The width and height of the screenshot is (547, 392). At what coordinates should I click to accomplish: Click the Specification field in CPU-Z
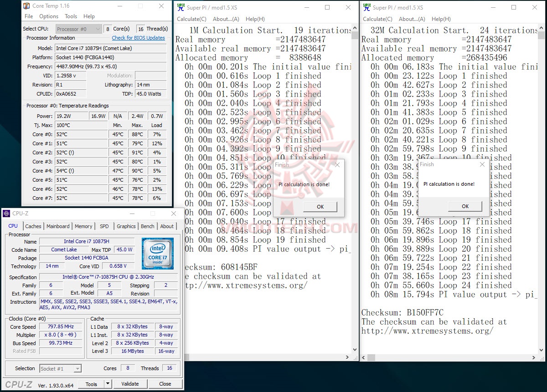click(x=108, y=277)
